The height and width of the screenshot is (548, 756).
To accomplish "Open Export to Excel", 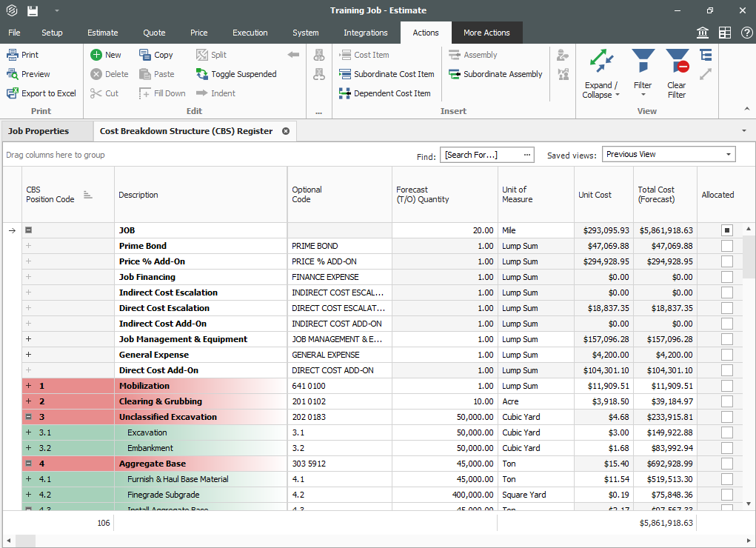I will (41, 93).
